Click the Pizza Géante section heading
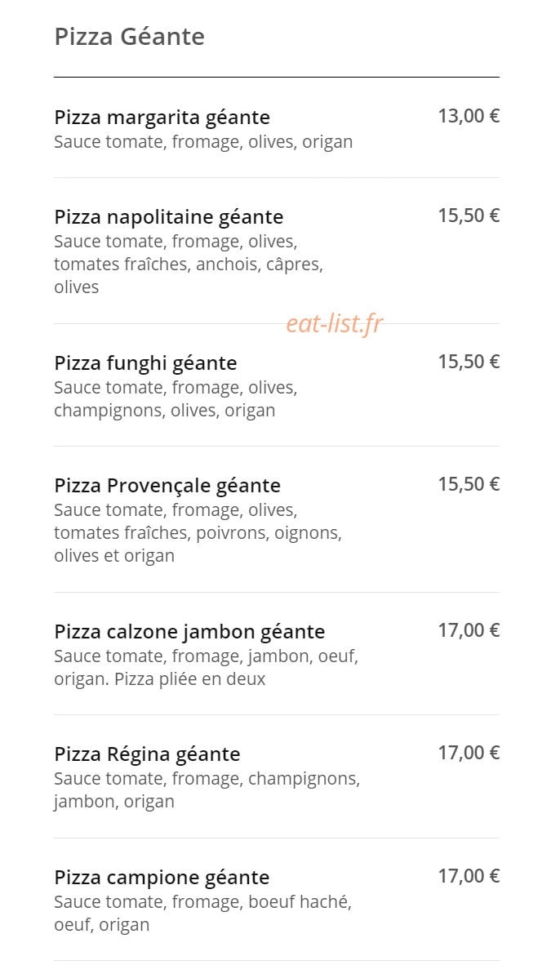The width and height of the screenshot is (560, 974). coord(130,38)
